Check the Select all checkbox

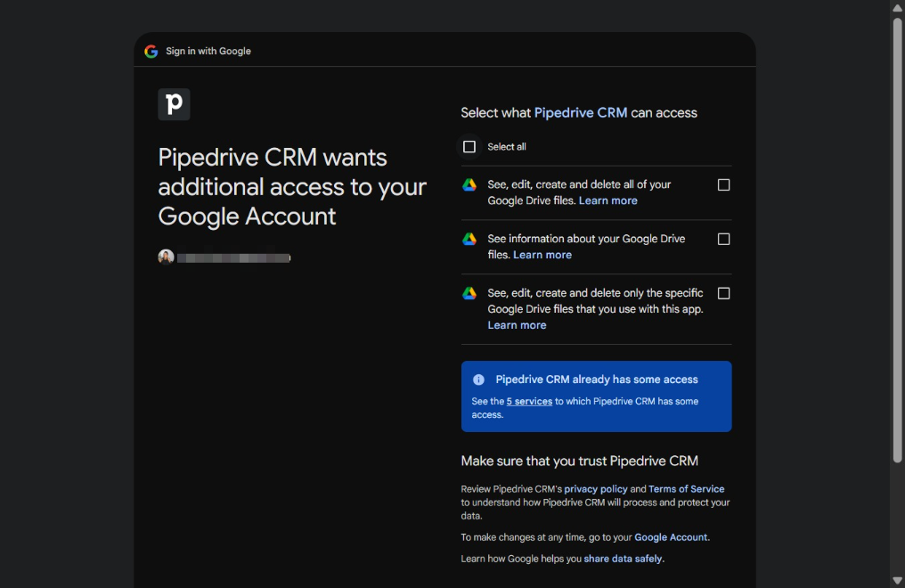[x=469, y=147]
